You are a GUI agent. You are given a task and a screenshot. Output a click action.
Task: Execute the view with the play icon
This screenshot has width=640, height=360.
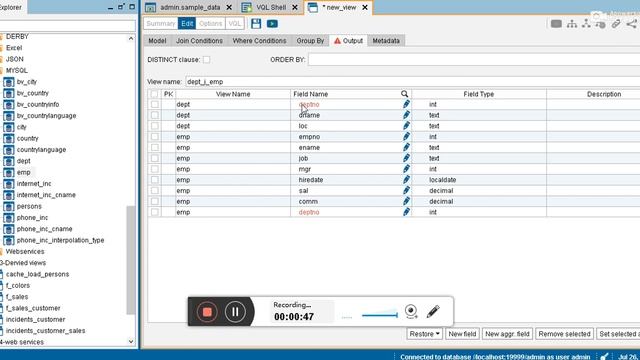pos(272,24)
